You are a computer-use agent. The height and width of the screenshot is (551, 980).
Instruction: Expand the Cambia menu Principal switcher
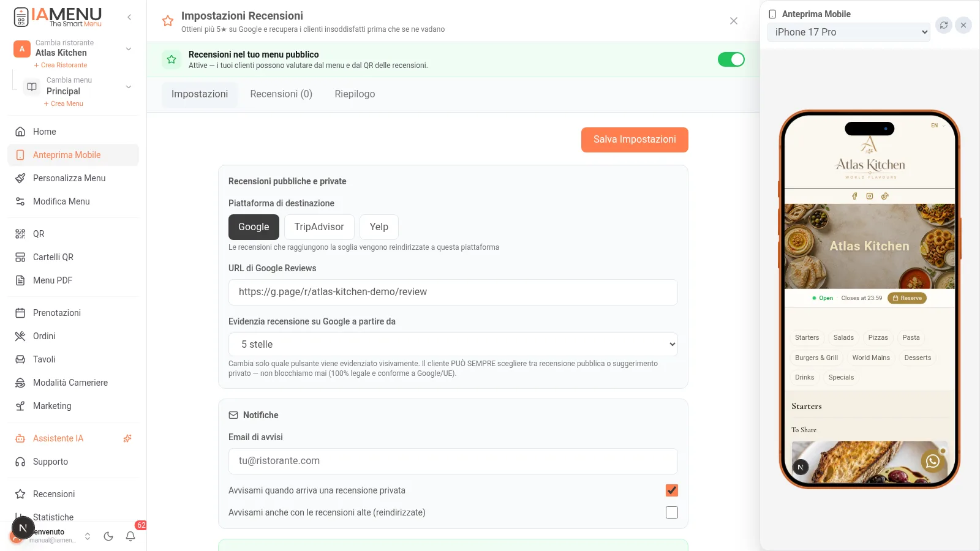[78, 86]
